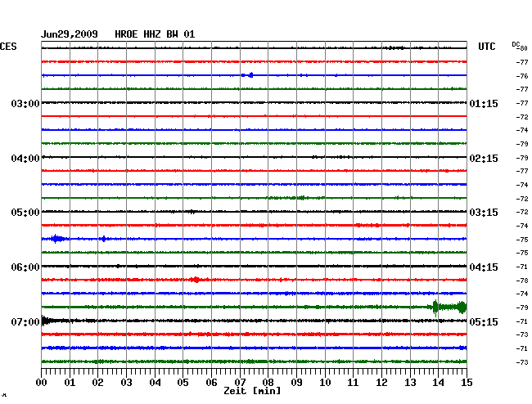Image resolution: width=532 pixels, height=404 pixels.
Task: Select the 06:00 local time label
Action: pyautogui.click(x=25, y=267)
